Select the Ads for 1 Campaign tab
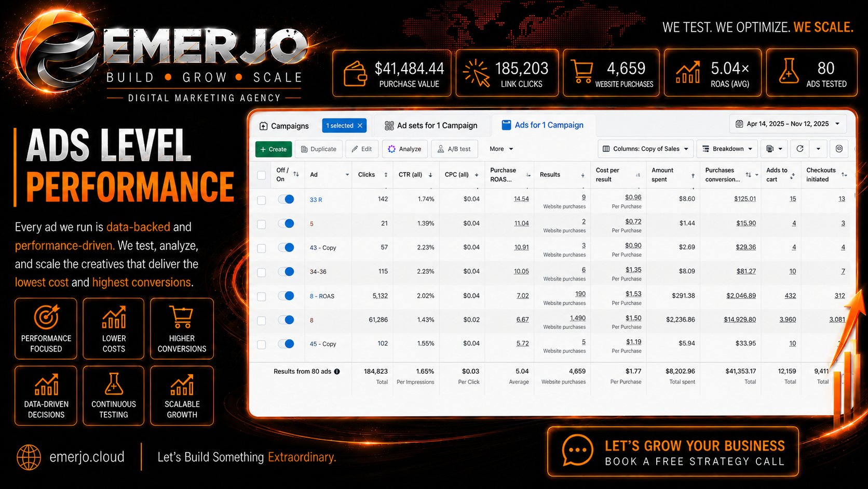The width and height of the screenshot is (868, 489). [542, 125]
